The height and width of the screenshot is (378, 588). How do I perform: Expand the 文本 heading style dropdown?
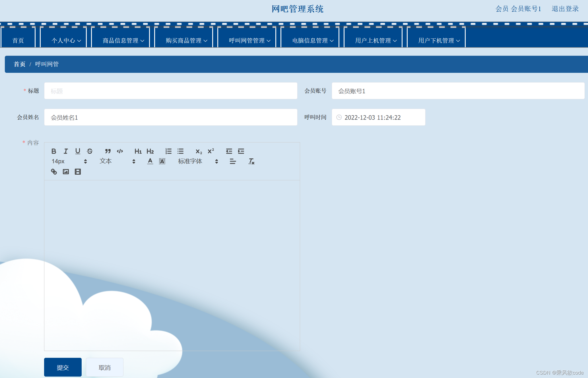[117, 161]
